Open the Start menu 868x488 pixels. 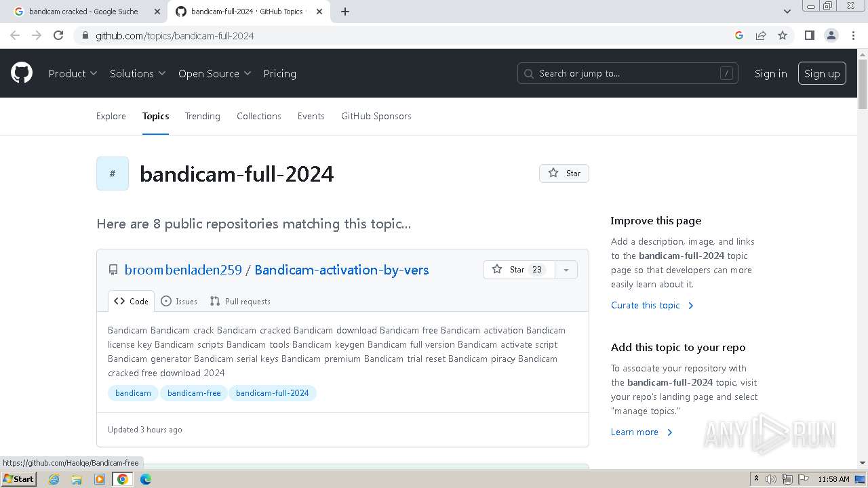coord(19,479)
